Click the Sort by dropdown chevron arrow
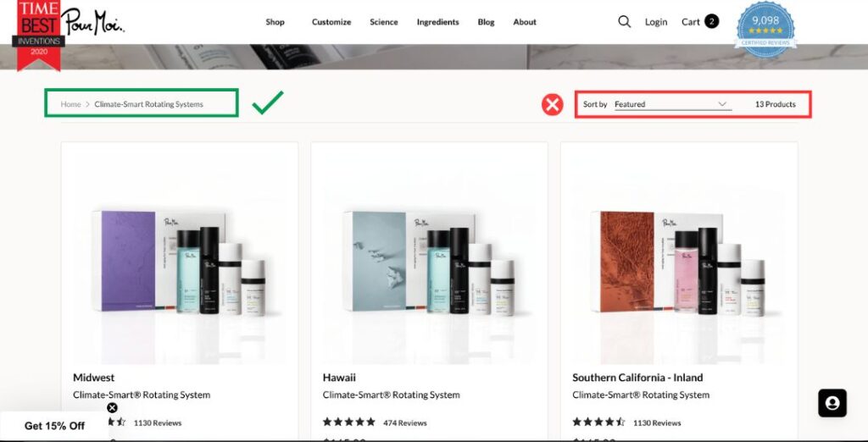 [x=722, y=104]
